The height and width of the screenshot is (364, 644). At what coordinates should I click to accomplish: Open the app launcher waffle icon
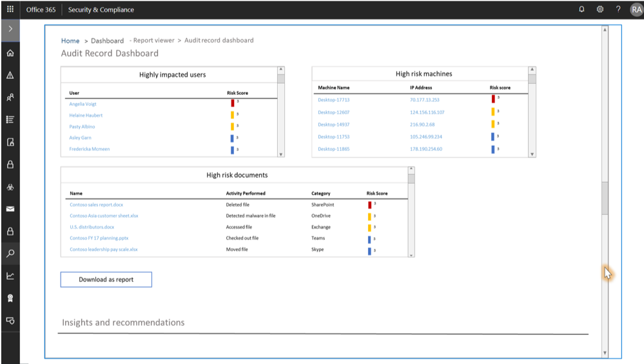point(10,9)
